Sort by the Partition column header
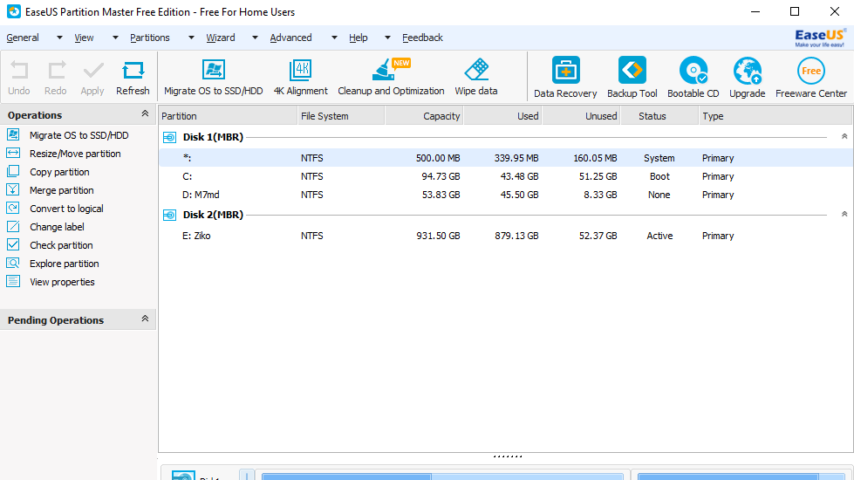 (228, 116)
